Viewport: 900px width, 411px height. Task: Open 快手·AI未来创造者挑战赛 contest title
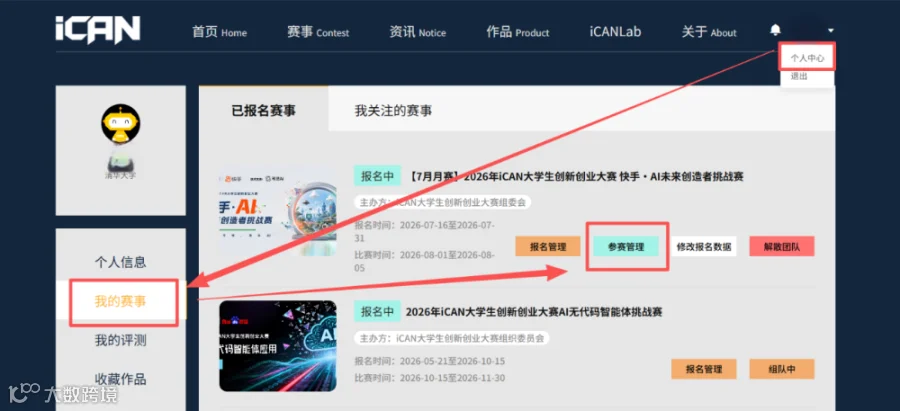[x=576, y=177]
